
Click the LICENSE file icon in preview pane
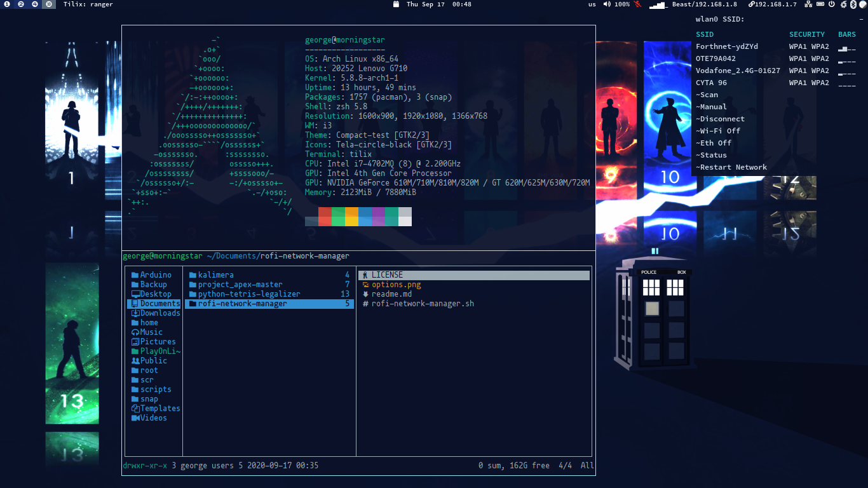coord(365,275)
